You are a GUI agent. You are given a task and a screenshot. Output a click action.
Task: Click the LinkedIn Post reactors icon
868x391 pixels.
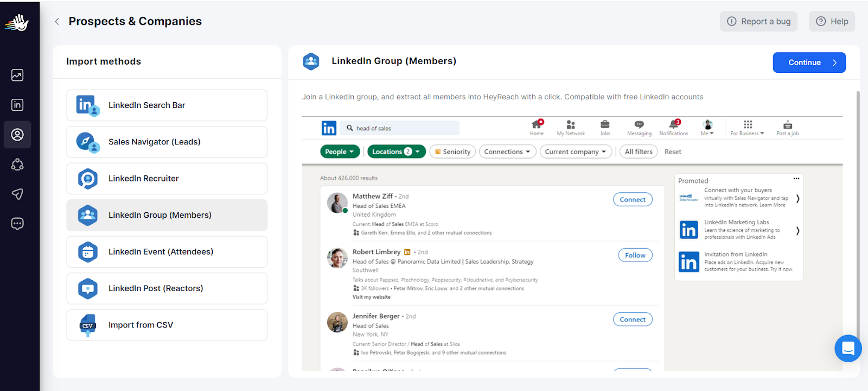pyautogui.click(x=87, y=288)
